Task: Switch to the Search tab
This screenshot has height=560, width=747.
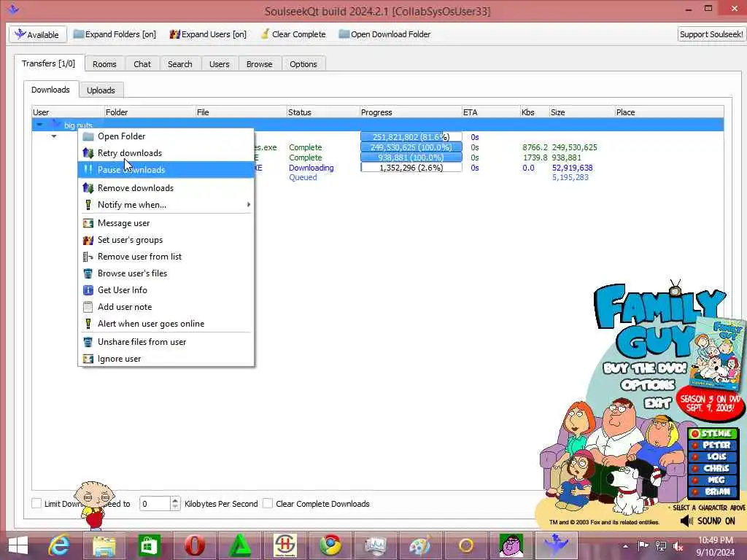Action: [x=179, y=64]
